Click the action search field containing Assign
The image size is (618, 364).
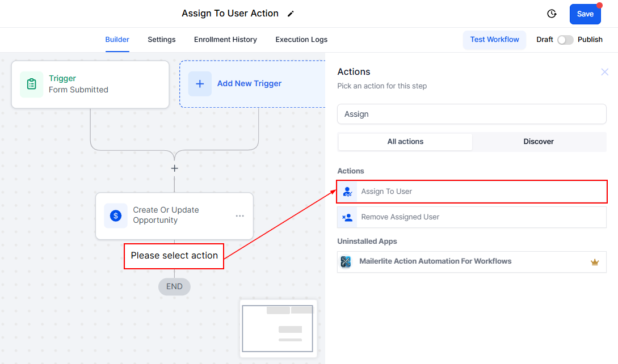click(x=471, y=114)
